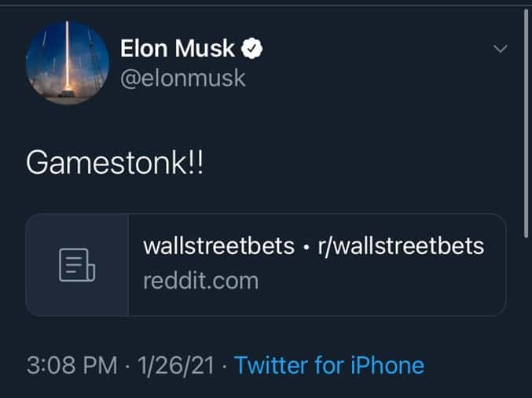Click the 1/26/21 date
This screenshot has width=532, height=398.
tap(175, 366)
